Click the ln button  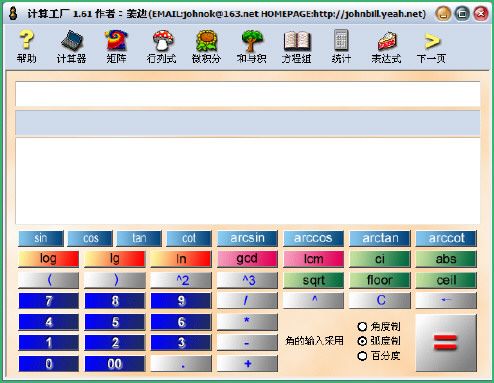pyautogui.click(x=181, y=259)
